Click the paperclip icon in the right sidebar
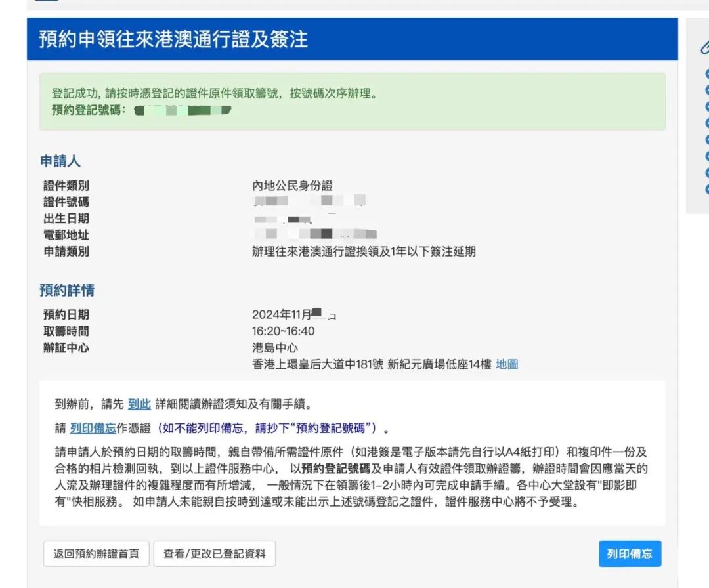The image size is (709, 588). tap(705, 46)
